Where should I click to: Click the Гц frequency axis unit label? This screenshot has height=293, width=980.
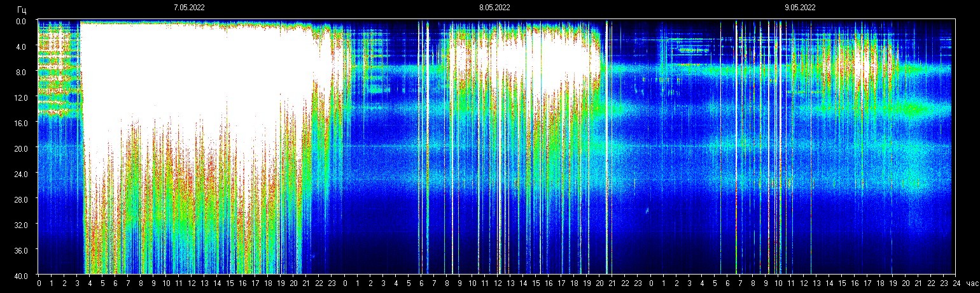pyautogui.click(x=22, y=9)
